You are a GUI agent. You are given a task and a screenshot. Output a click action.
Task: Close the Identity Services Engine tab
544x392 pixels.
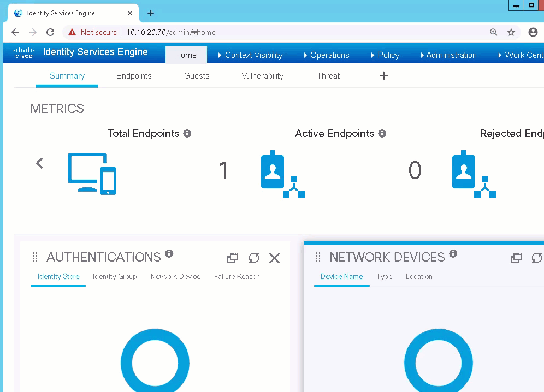(x=130, y=13)
